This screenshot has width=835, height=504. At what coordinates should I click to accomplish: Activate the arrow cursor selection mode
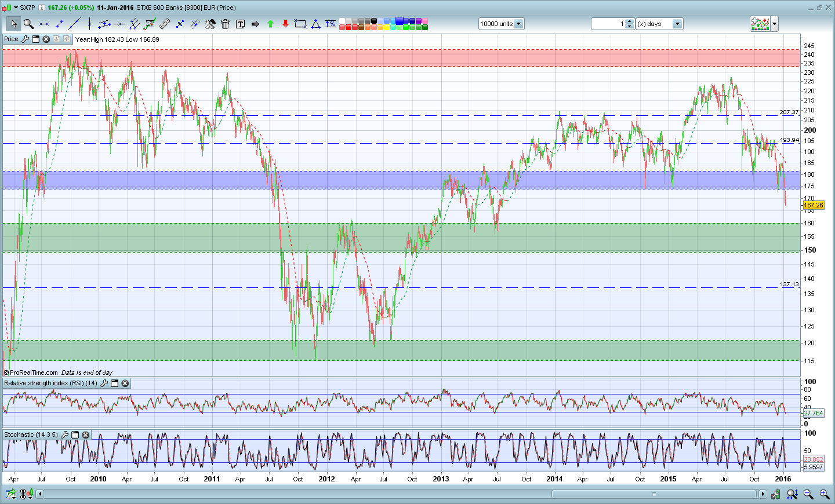pos(13,24)
